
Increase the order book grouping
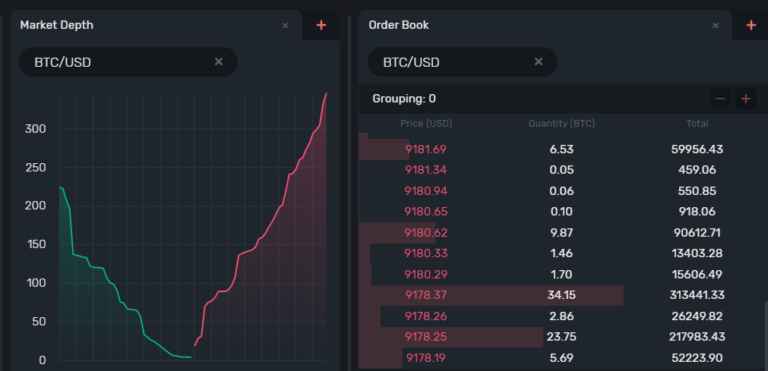pos(745,99)
